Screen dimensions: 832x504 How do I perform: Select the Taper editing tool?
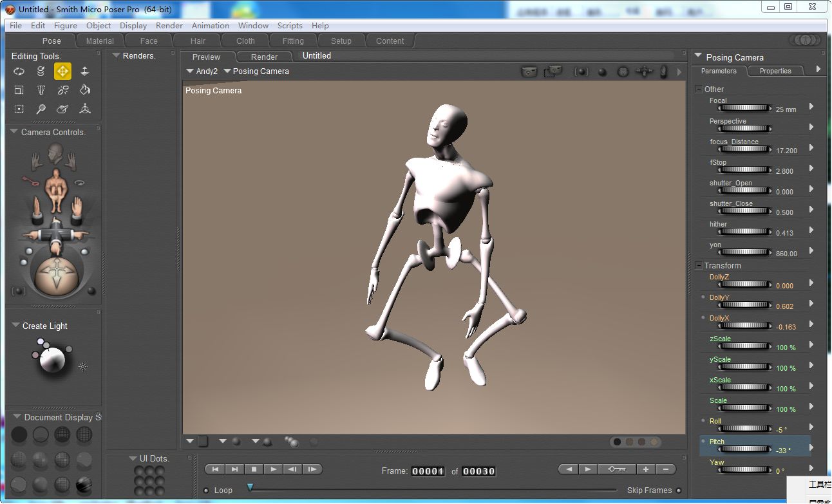[x=41, y=90]
